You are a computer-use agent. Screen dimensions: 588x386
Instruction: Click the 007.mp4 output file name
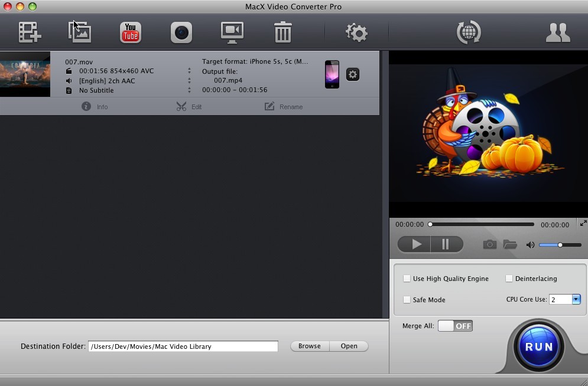(x=228, y=80)
